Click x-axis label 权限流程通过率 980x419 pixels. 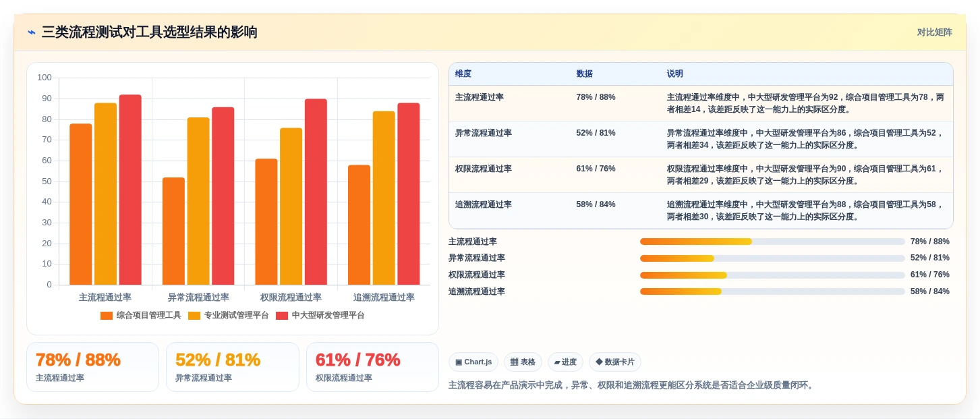point(291,297)
